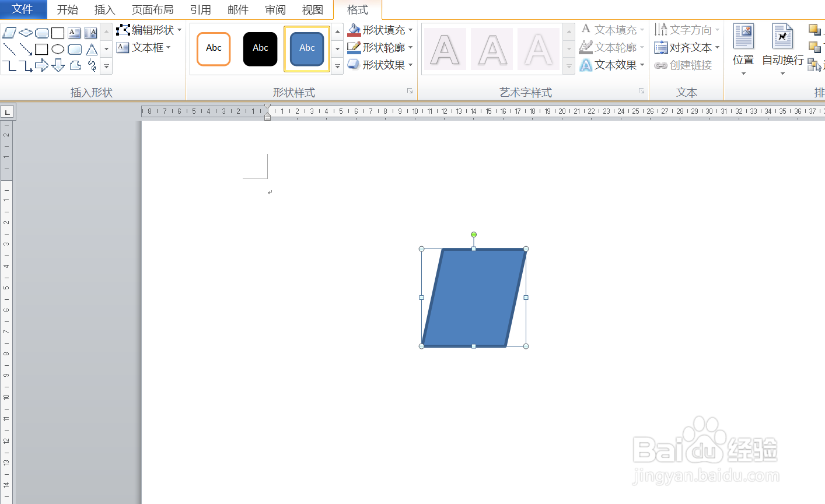Select the straight arrow line shape

25,49
